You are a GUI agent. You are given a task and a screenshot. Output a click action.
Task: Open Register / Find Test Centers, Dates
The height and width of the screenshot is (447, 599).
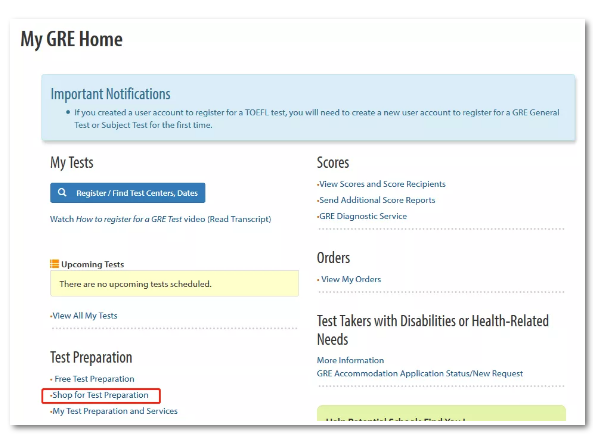point(128,193)
